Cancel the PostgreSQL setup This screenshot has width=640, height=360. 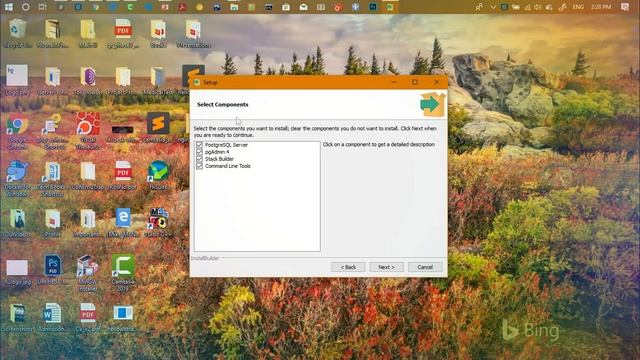425,267
